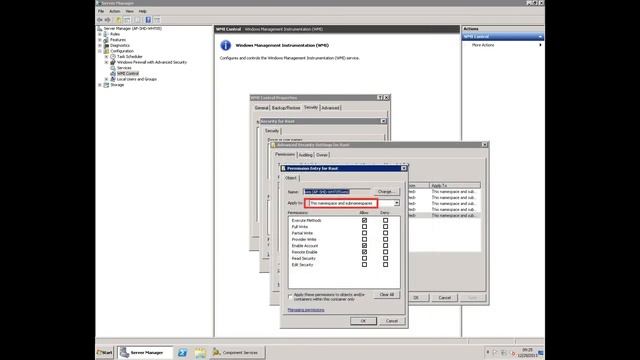Check Allow for Read Security
This screenshot has height=360, width=640.
(364, 258)
